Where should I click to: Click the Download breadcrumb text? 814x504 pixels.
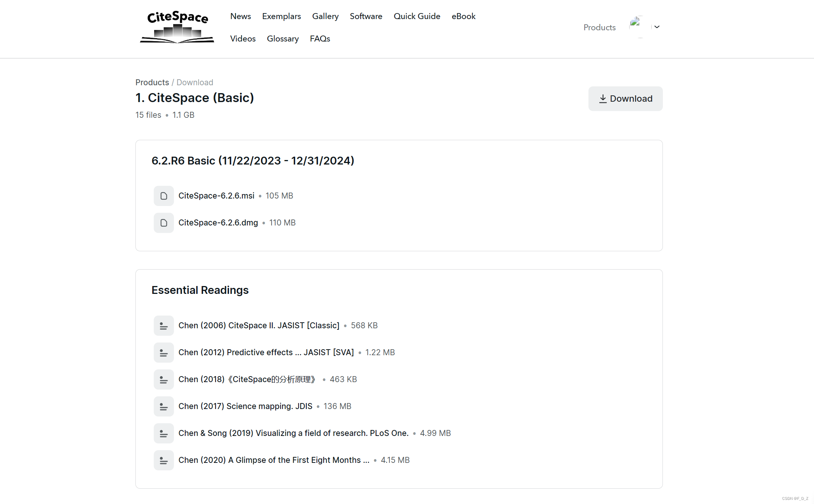pyautogui.click(x=195, y=82)
